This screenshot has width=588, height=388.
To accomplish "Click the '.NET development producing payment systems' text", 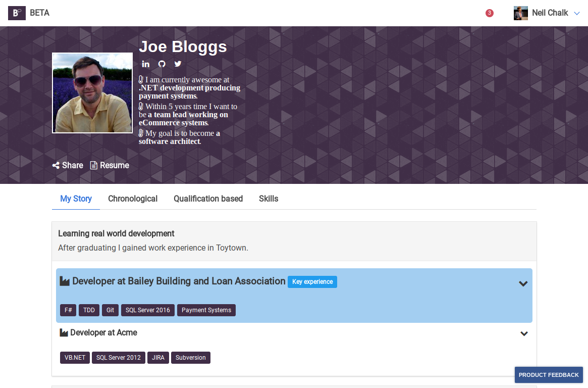I will click(189, 92).
